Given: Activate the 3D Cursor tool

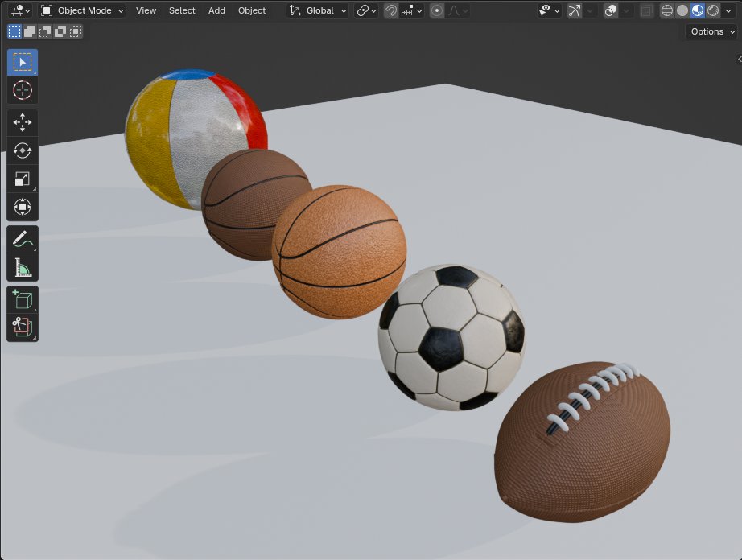Looking at the screenshot, I should [23, 90].
